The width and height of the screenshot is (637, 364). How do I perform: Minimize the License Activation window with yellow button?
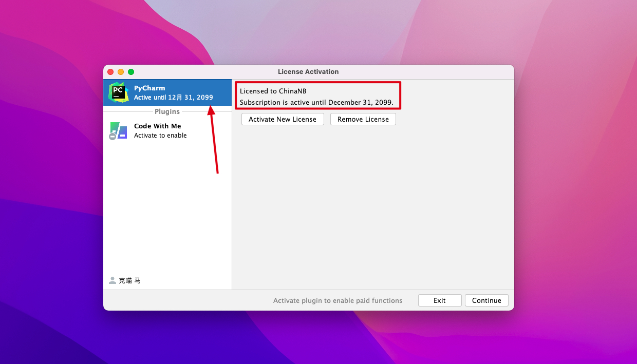(121, 72)
